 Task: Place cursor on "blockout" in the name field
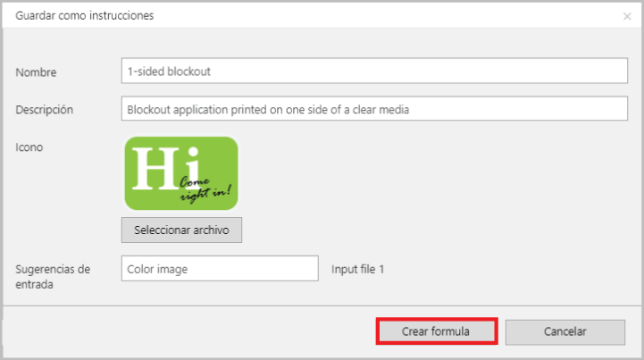(189, 71)
